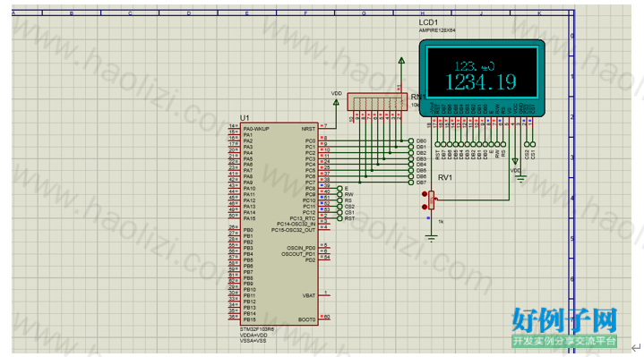This screenshot has height=357, width=644.
Task: Select the DB7 terminal on the PC7 wire
Action: point(411,183)
